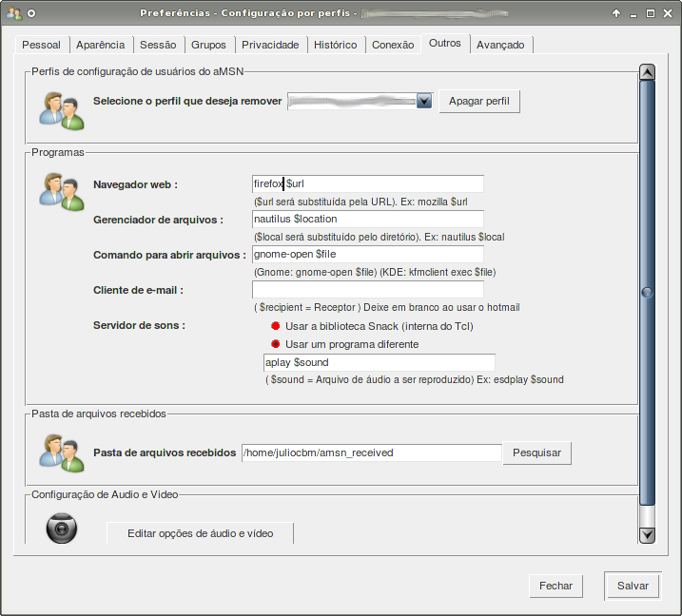Switch to the Pessoal tab
This screenshot has width=682, height=616.
coord(41,45)
